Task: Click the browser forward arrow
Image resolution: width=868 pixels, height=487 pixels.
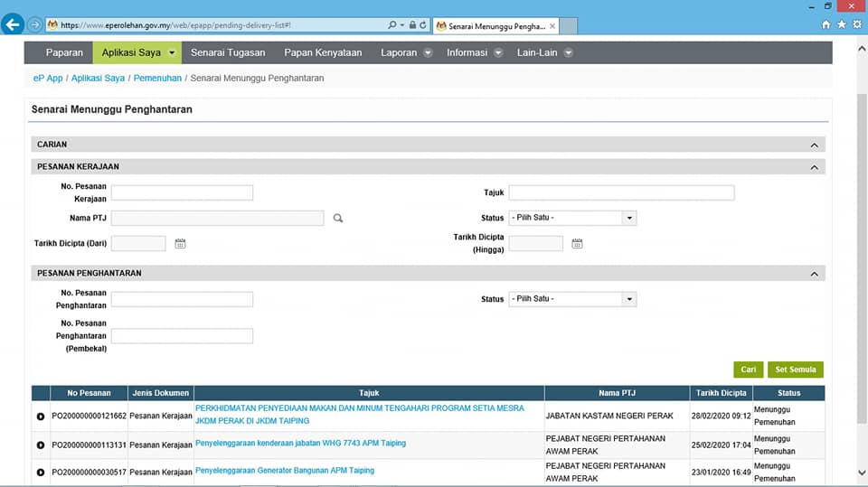Action: click(35, 25)
